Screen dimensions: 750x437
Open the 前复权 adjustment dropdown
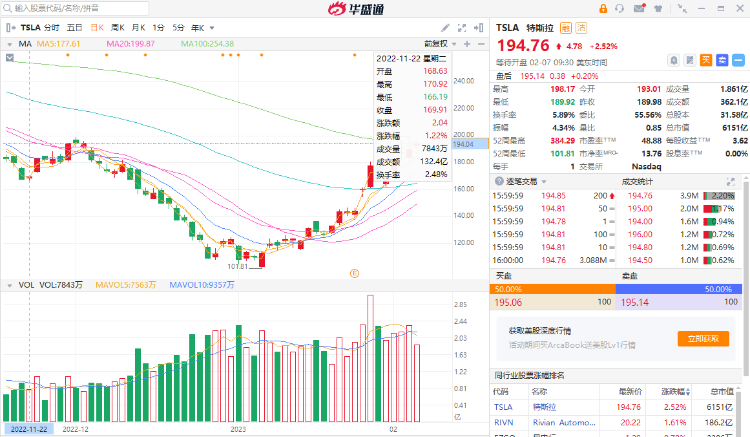pyautogui.click(x=440, y=44)
